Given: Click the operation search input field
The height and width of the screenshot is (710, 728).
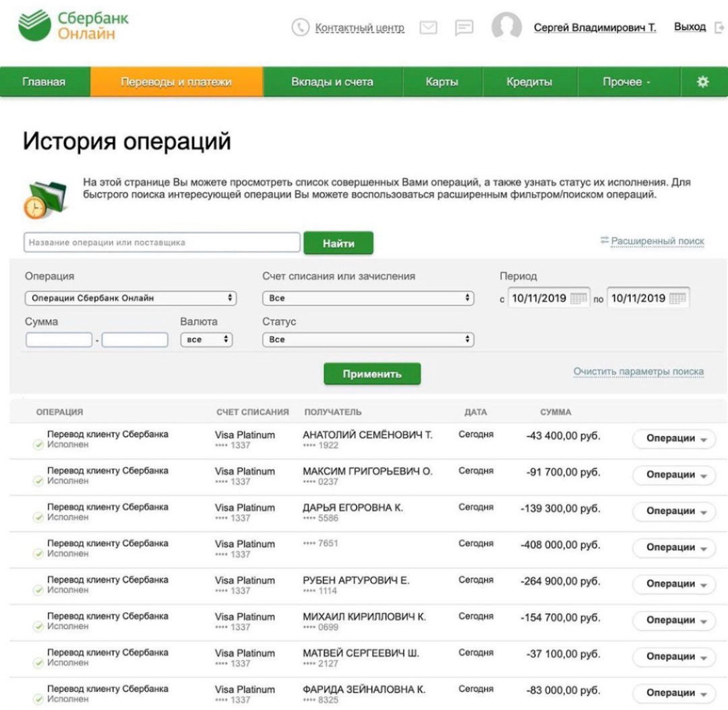Looking at the screenshot, I should point(162,242).
